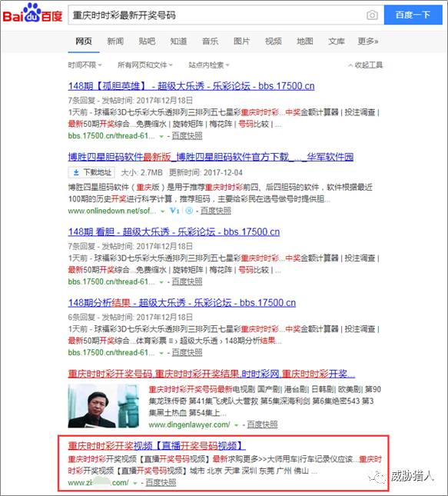Click the download arrow icon by 下载地址
Image resolution: width=448 pixels, height=496 pixels.
76,172
